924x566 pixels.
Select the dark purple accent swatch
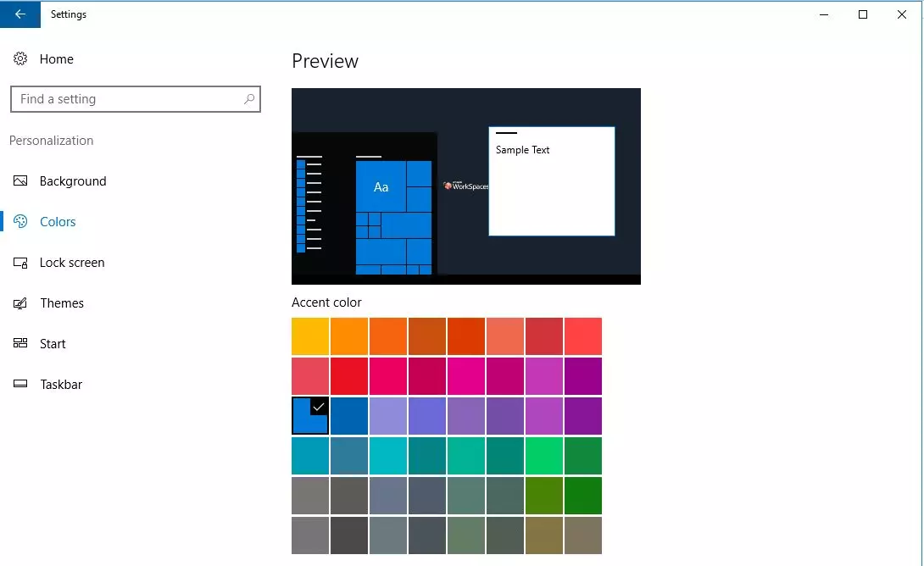click(x=582, y=416)
